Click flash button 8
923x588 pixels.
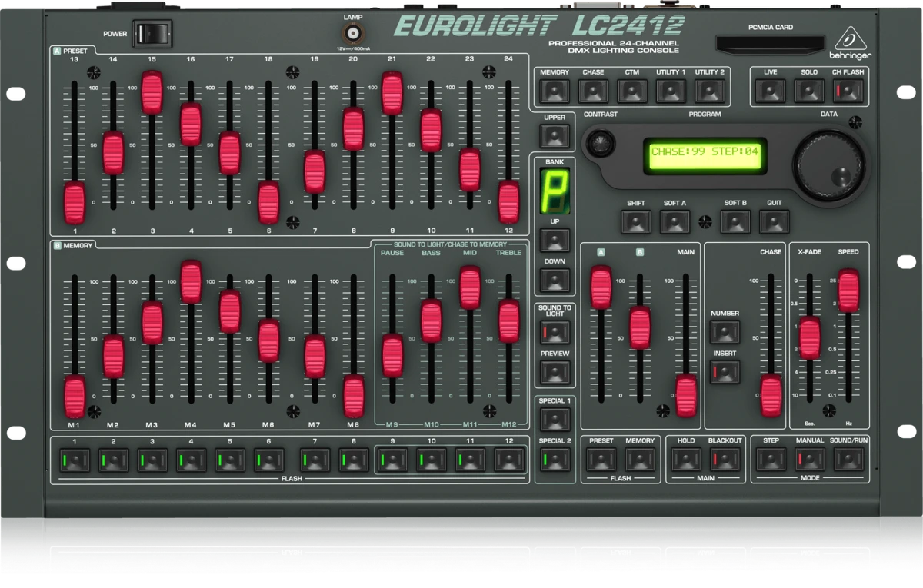(353, 460)
